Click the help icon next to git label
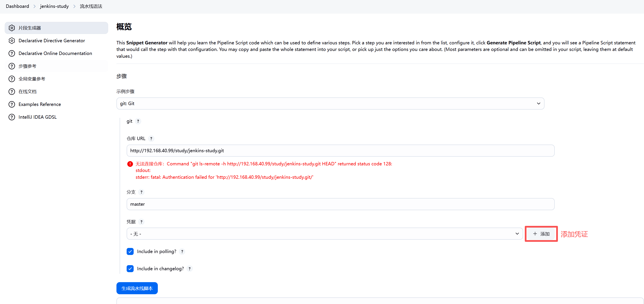The width and height of the screenshot is (644, 304). 138,121
